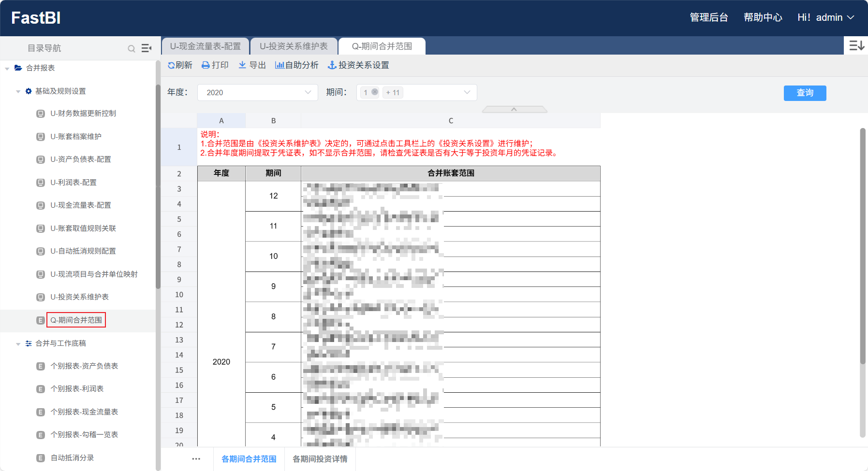Open the 期间 period multi-select dropdown
The height and width of the screenshot is (471, 868).
[466, 92]
